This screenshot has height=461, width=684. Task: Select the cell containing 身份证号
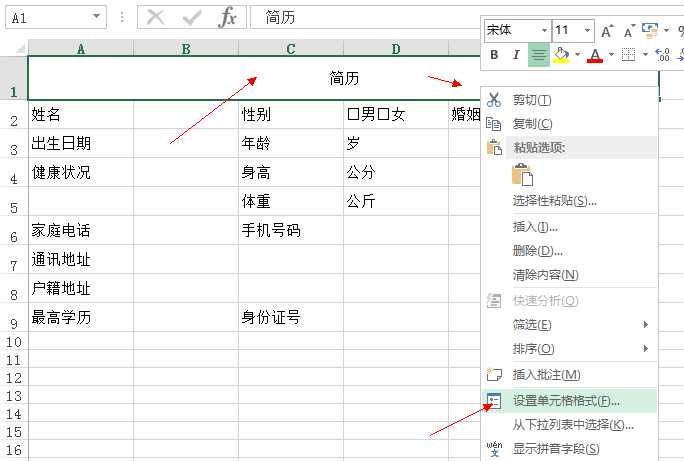pyautogui.click(x=291, y=318)
